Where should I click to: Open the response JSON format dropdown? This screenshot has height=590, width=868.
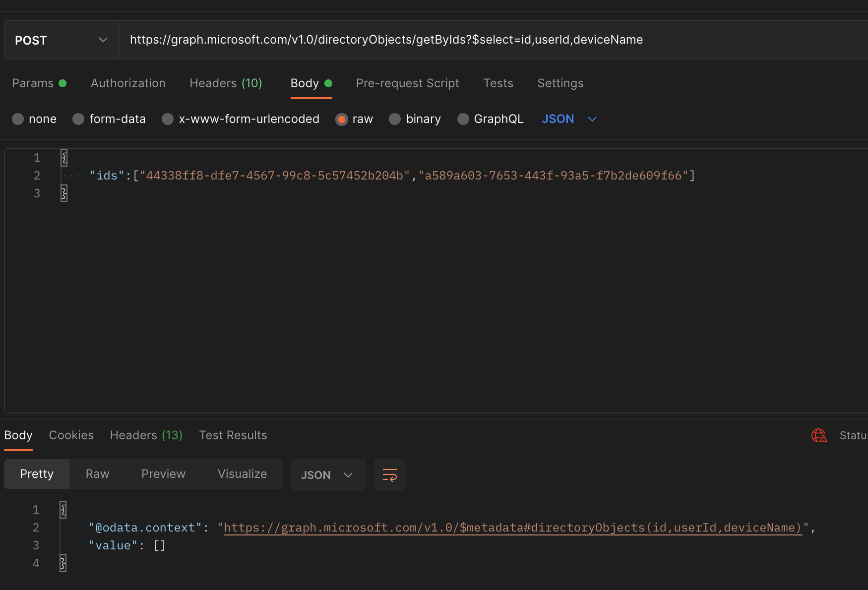pos(328,475)
